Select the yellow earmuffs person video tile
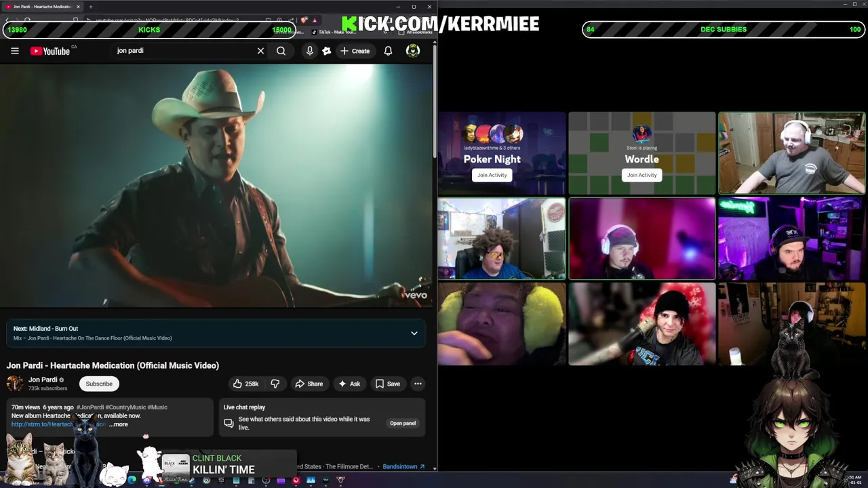Screen dimensions: 868x488 [x=502, y=324]
